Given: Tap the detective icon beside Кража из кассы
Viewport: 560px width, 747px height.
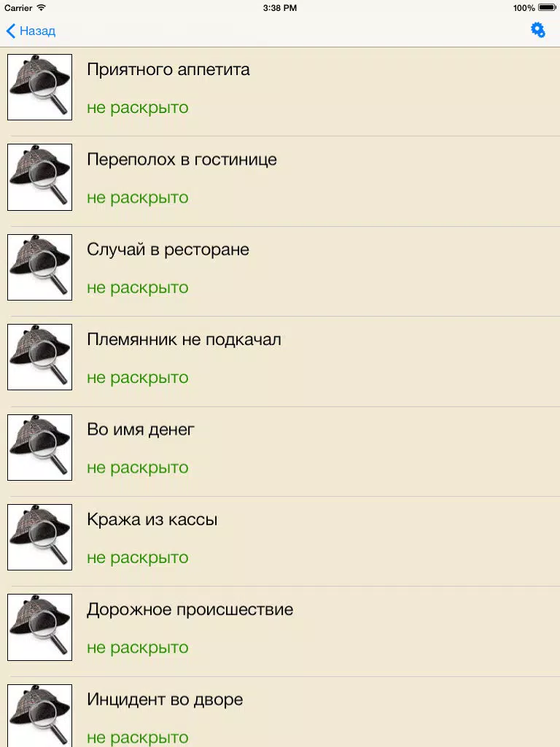Looking at the screenshot, I should (x=40, y=538).
